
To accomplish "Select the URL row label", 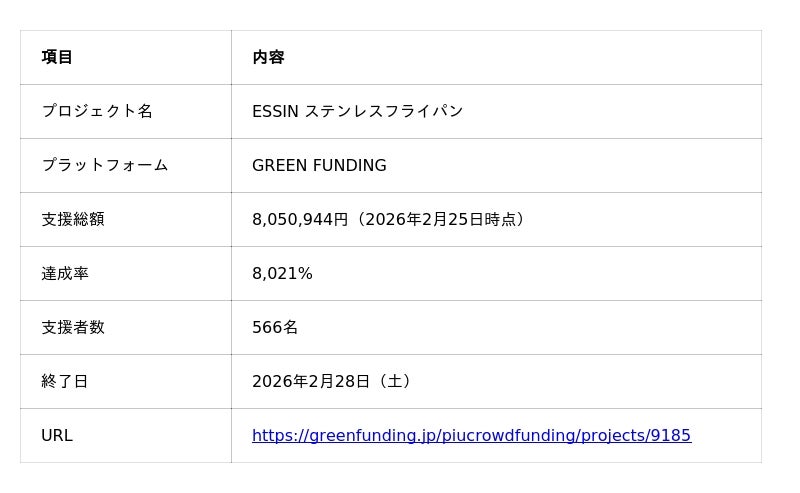I will (57, 436).
